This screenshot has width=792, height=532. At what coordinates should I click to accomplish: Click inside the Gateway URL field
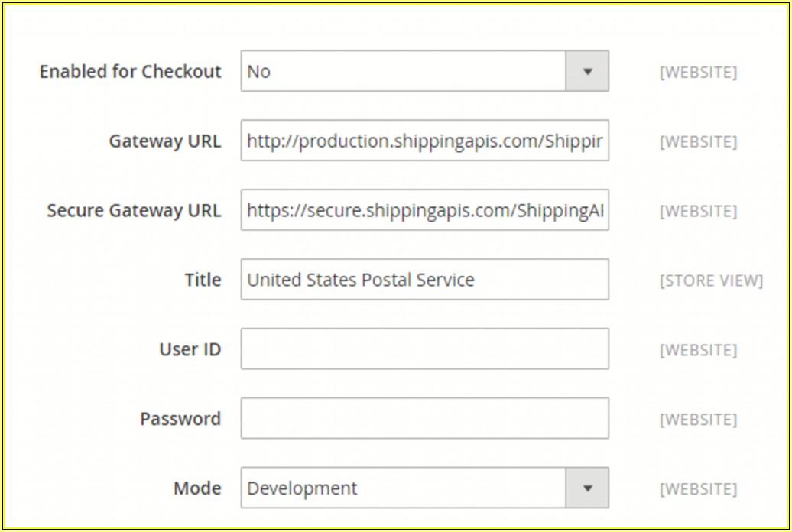424,141
